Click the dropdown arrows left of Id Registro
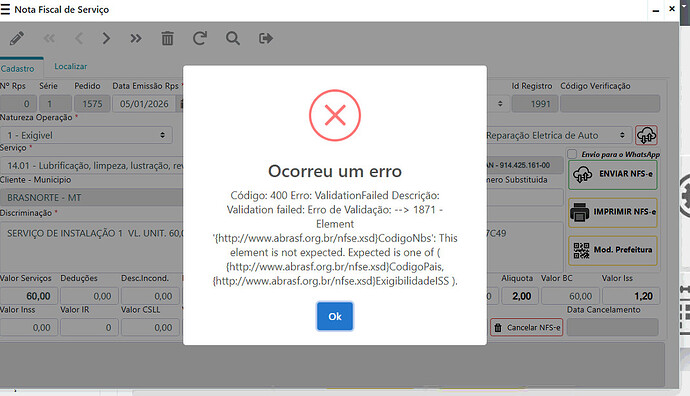This screenshot has height=396, width=690. pyautogui.click(x=500, y=104)
